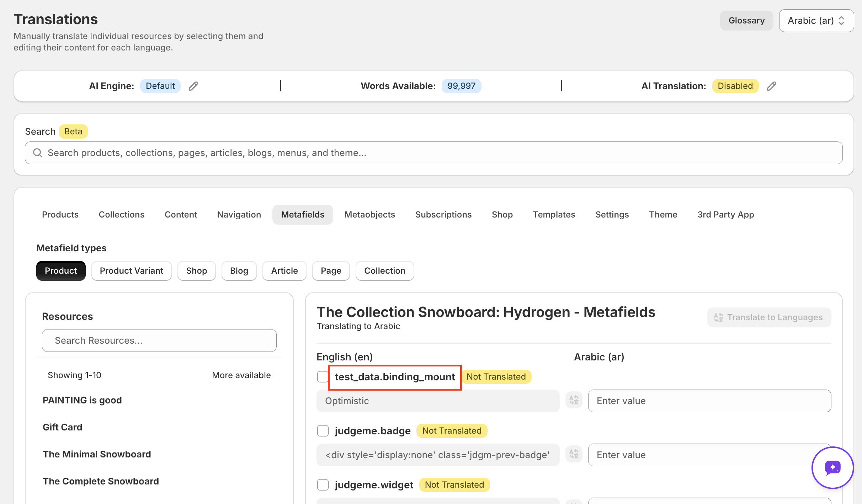862x504 pixels.
Task: Edit AI Translation setting pencil icon
Action: click(771, 86)
